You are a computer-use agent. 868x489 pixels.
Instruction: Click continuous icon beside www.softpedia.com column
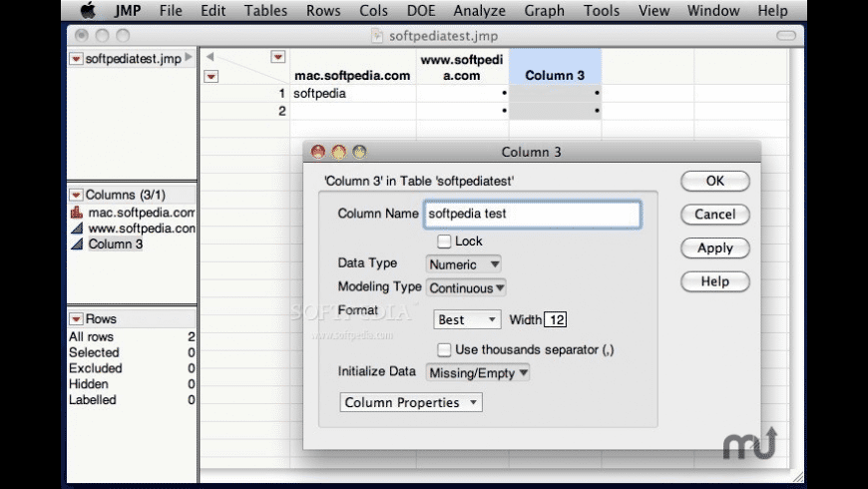coord(77,229)
